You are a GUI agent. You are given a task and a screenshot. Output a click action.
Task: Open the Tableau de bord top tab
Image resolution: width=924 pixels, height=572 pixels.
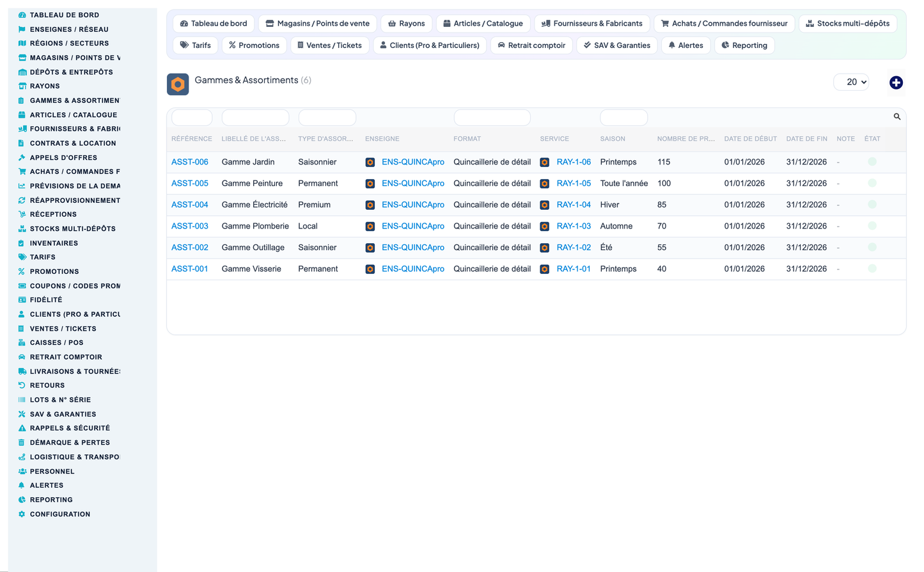[214, 24]
